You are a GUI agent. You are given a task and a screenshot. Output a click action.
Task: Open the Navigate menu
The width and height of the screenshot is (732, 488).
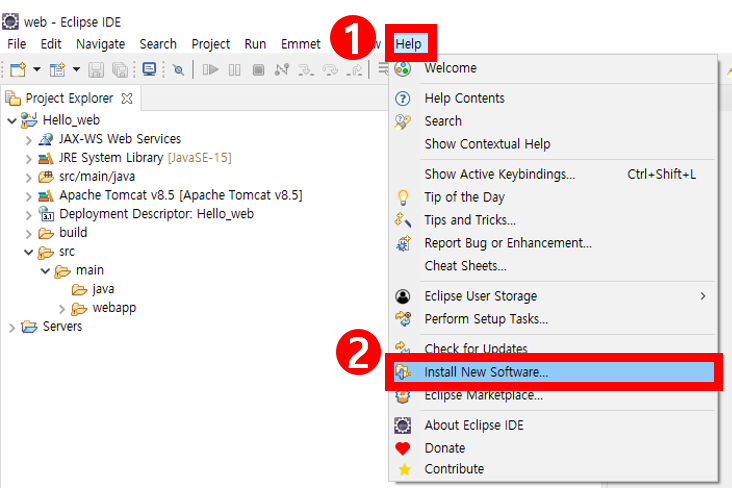[100, 44]
